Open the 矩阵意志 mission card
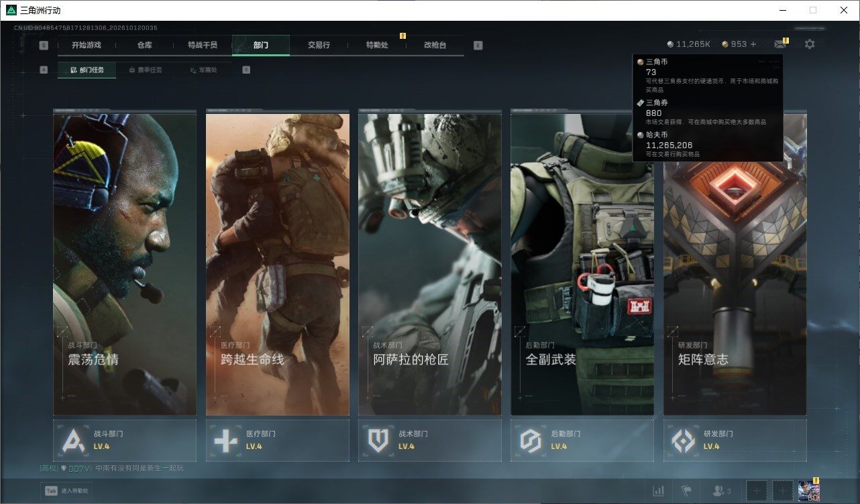 pos(735,263)
